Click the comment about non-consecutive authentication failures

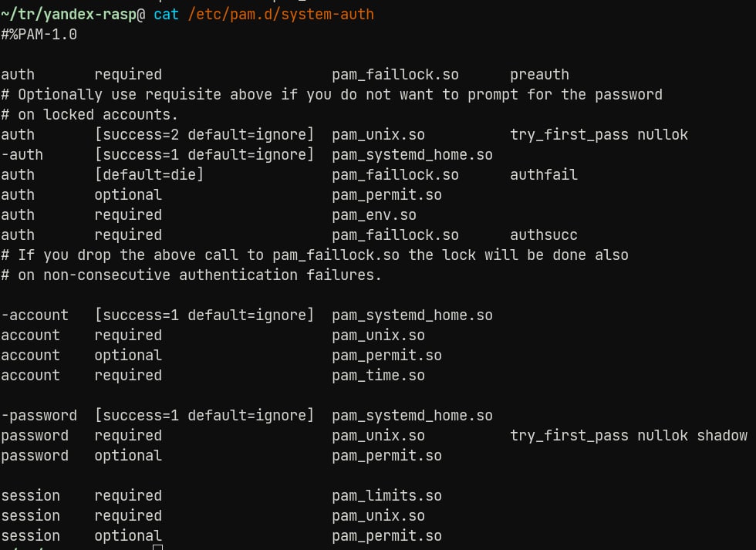tap(191, 275)
